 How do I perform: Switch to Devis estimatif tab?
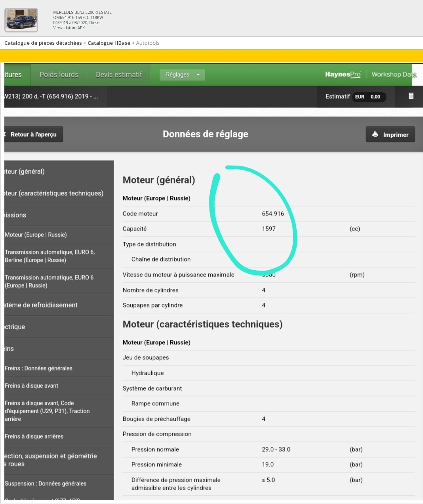pos(119,74)
